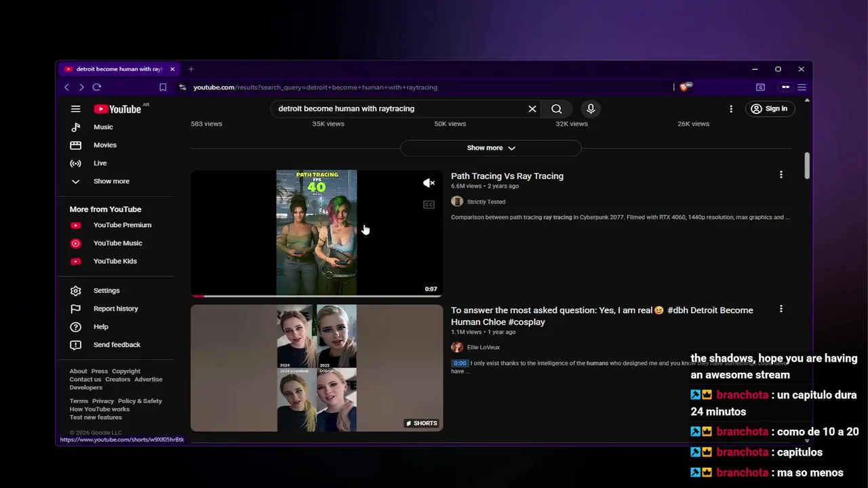Open the browser sidebar panel icon
The height and width of the screenshot is (488, 868).
click(761, 87)
